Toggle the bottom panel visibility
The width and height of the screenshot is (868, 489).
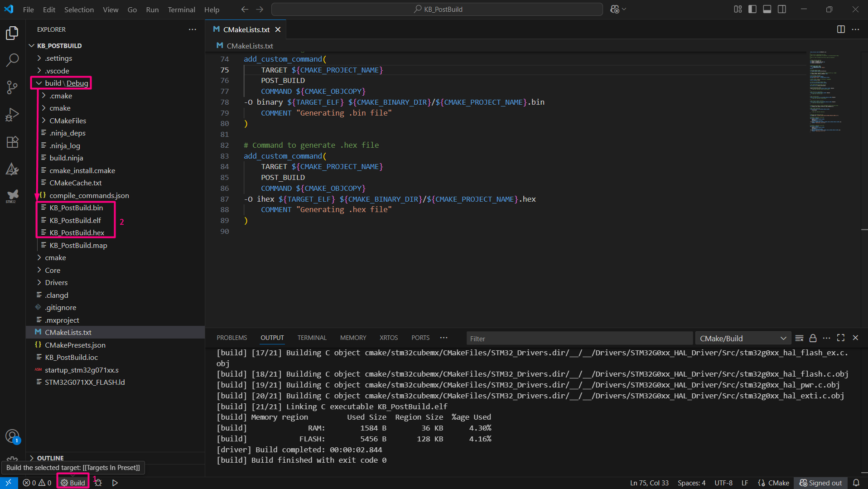click(x=767, y=9)
